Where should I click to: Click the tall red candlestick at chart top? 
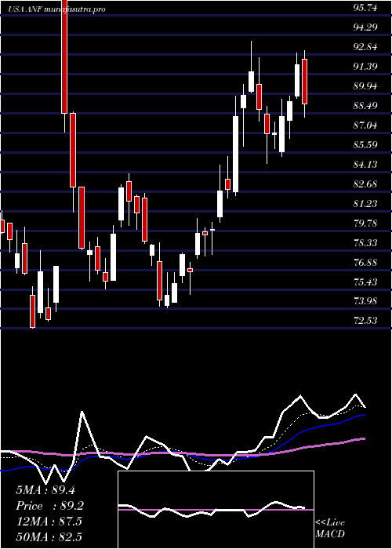(64, 56)
